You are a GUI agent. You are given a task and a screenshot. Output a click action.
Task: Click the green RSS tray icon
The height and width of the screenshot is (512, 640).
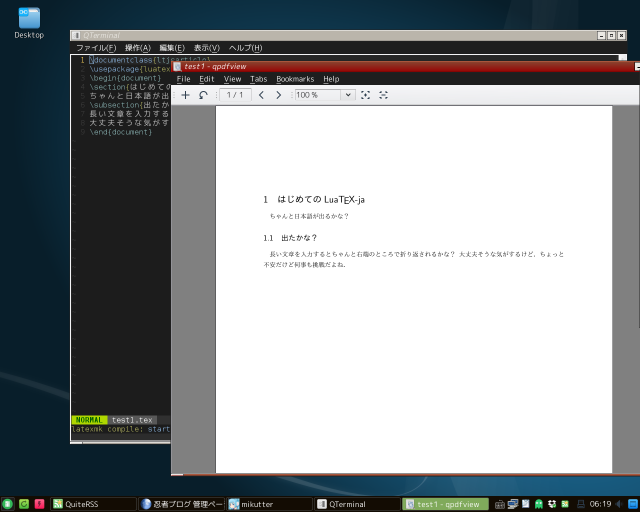(565, 504)
